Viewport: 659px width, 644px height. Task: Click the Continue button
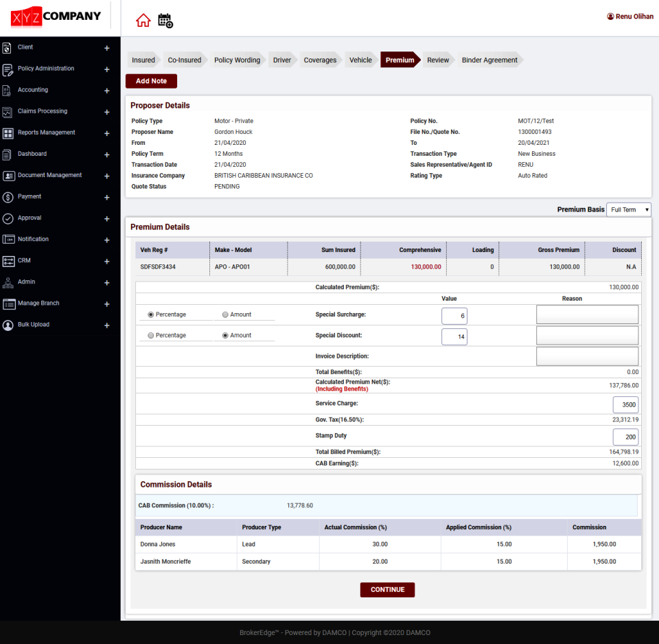(x=387, y=589)
